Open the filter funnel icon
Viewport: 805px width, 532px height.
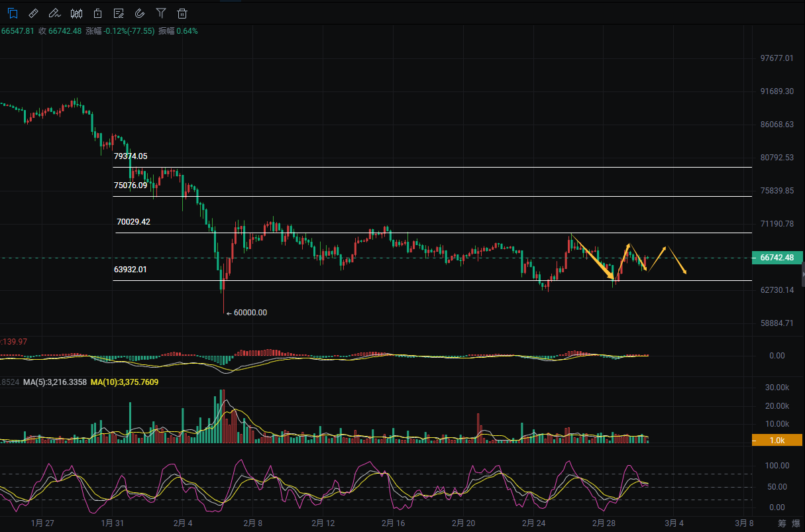point(161,13)
